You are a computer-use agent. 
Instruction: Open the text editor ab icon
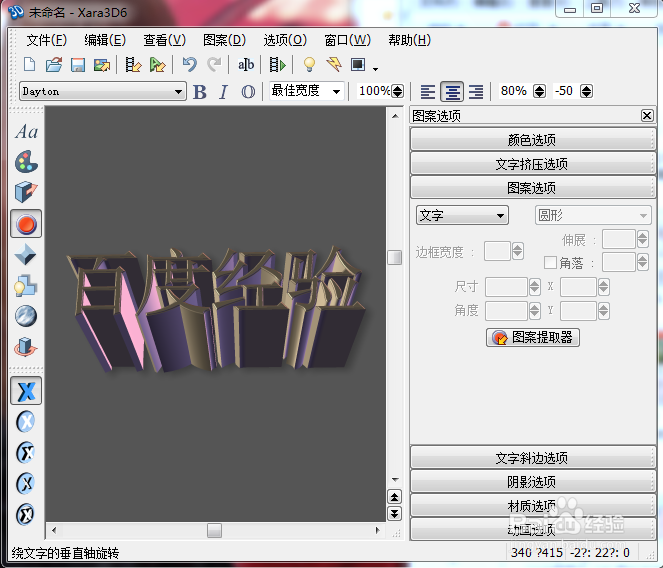246,65
